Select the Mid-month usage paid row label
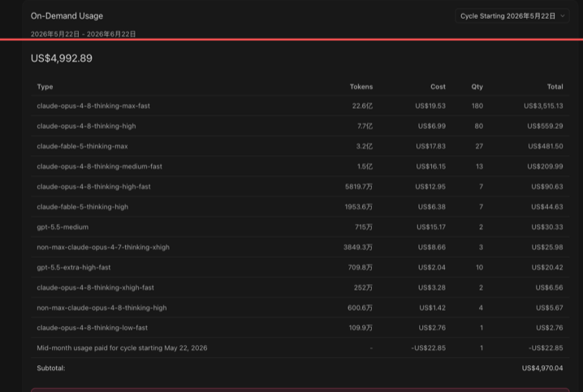This screenshot has width=583, height=392. tap(122, 348)
